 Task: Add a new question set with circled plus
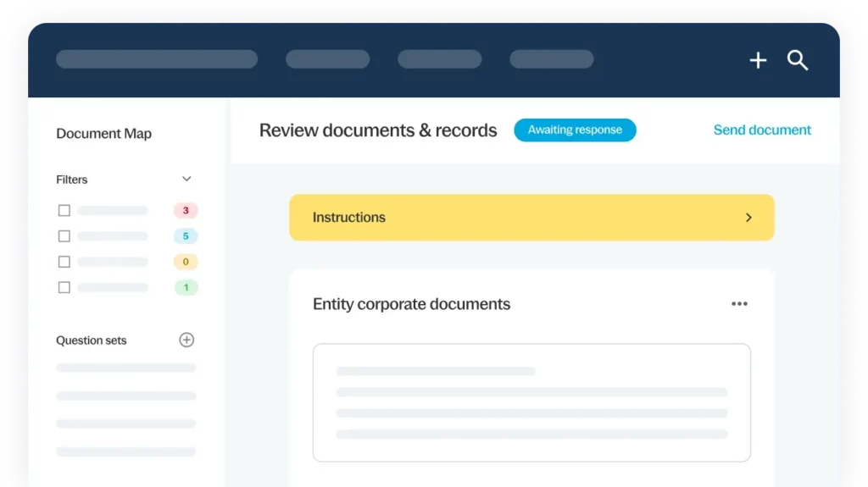coord(186,340)
